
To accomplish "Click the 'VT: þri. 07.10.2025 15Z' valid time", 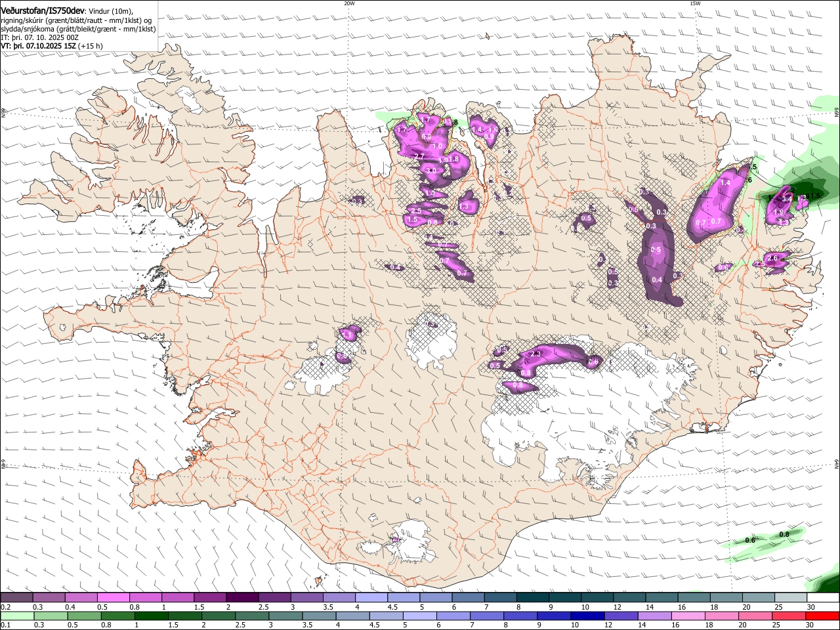I will point(39,46).
